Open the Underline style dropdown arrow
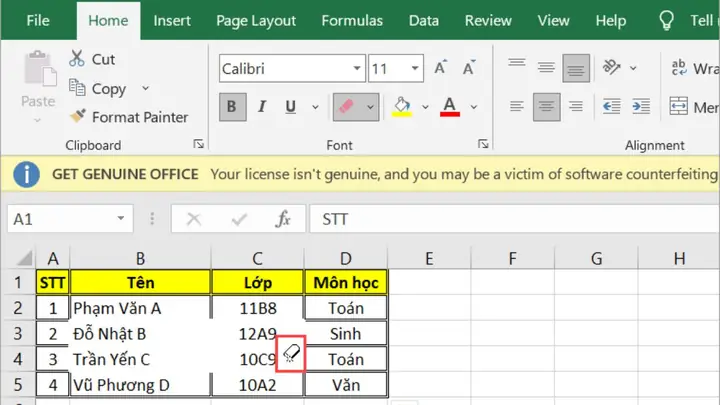Viewport: 720px width, 405px height. coord(315,107)
